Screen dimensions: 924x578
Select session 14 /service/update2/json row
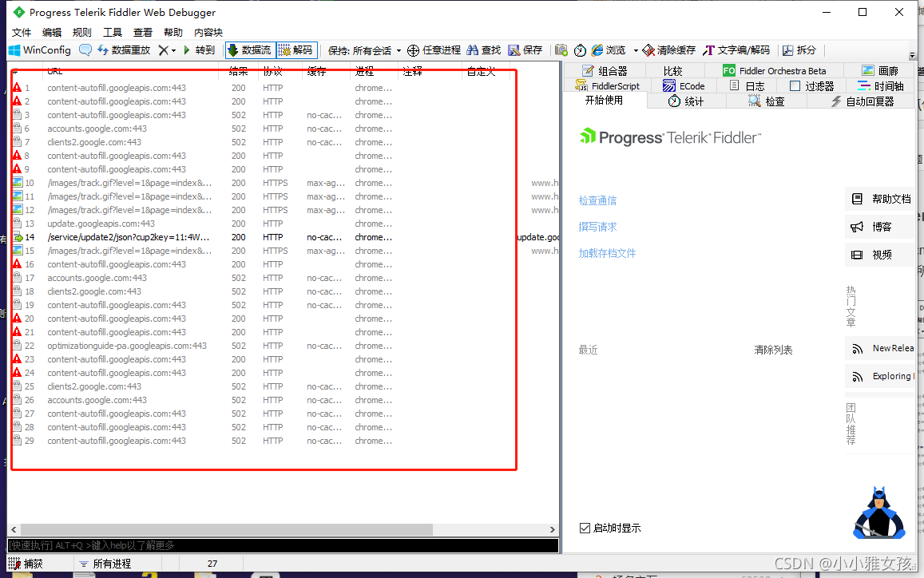(x=285, y=237)
